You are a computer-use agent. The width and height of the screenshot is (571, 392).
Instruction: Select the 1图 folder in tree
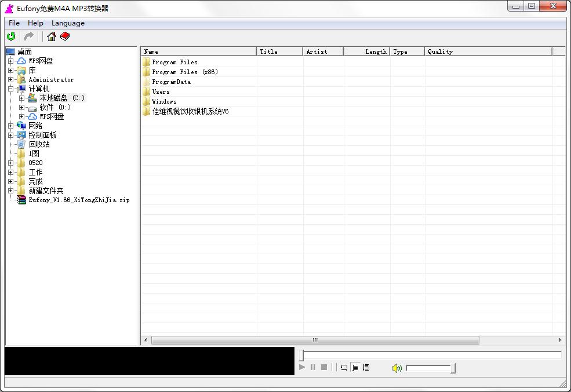click(x=34, y=153)
